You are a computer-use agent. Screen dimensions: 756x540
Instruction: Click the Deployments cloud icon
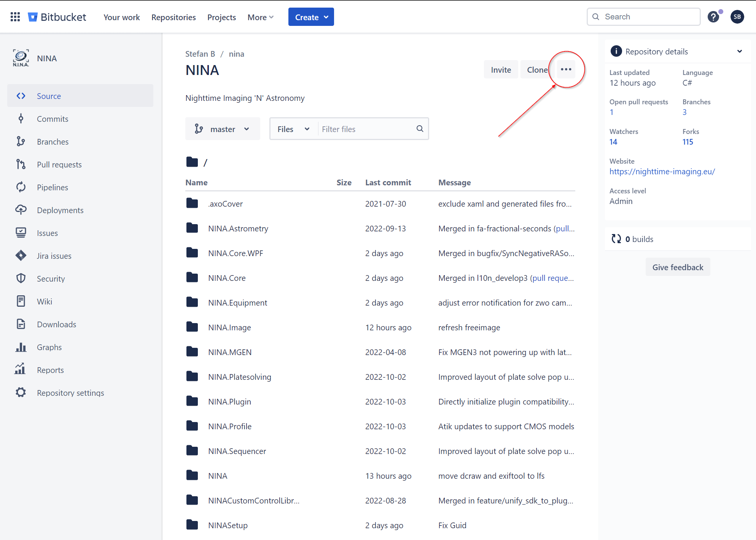coord(21,210)
